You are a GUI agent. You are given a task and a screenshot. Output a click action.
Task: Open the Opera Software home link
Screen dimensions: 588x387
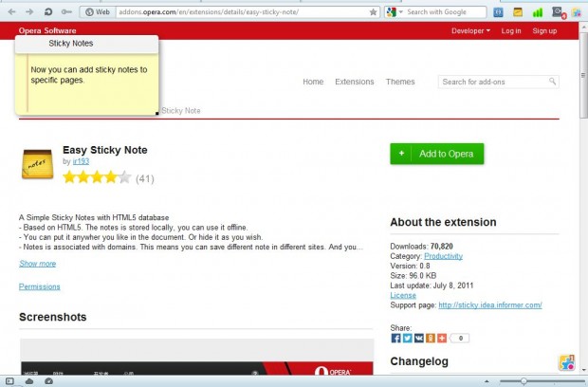(47, 30)
